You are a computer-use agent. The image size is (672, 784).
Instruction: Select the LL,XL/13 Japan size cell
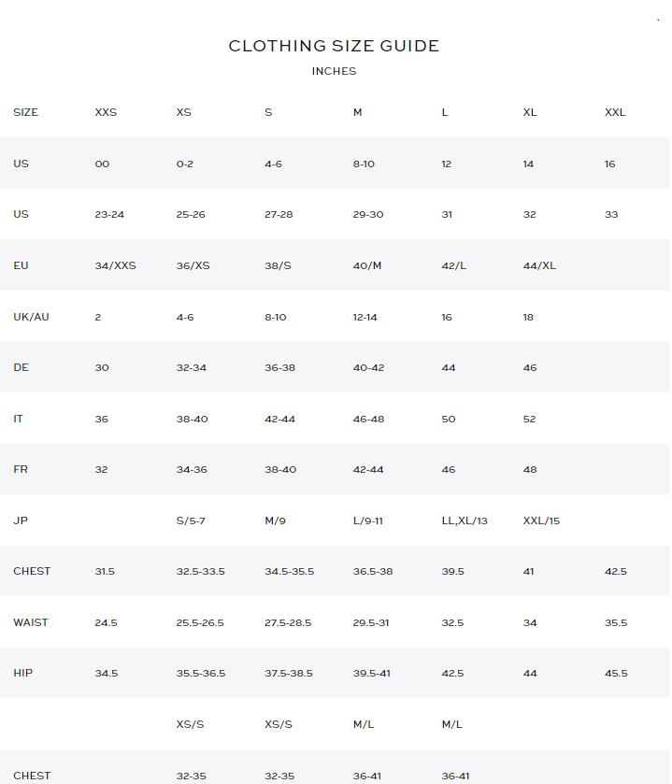[465, 520]
